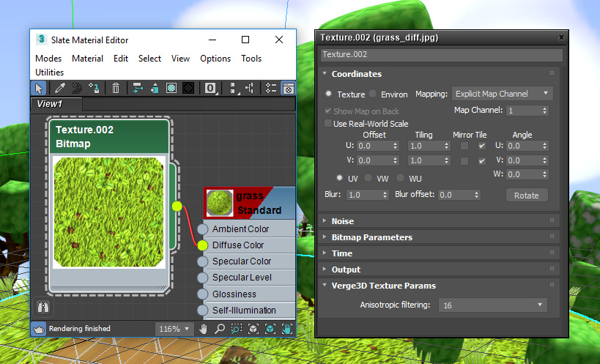Screen dimensions: 600x364
Task: Click Texture.002 output socket
Action: pyautogui.click(x=177, y=206)
